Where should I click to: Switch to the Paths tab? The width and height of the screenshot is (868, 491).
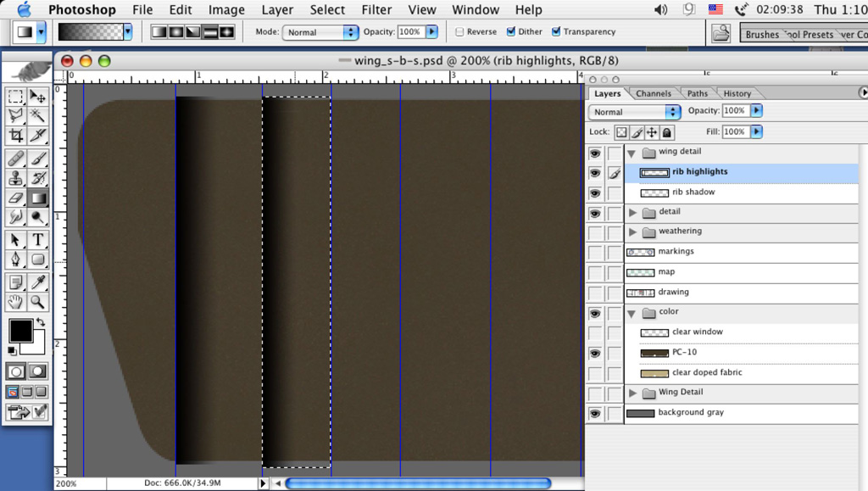pos(698,93)
